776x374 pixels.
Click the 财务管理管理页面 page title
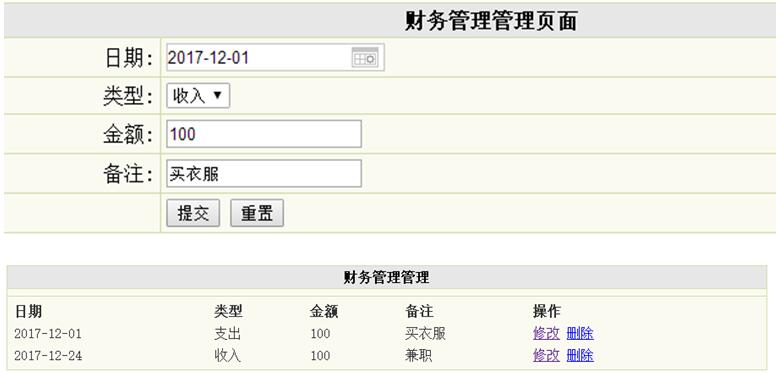click(x=491, y=21)
